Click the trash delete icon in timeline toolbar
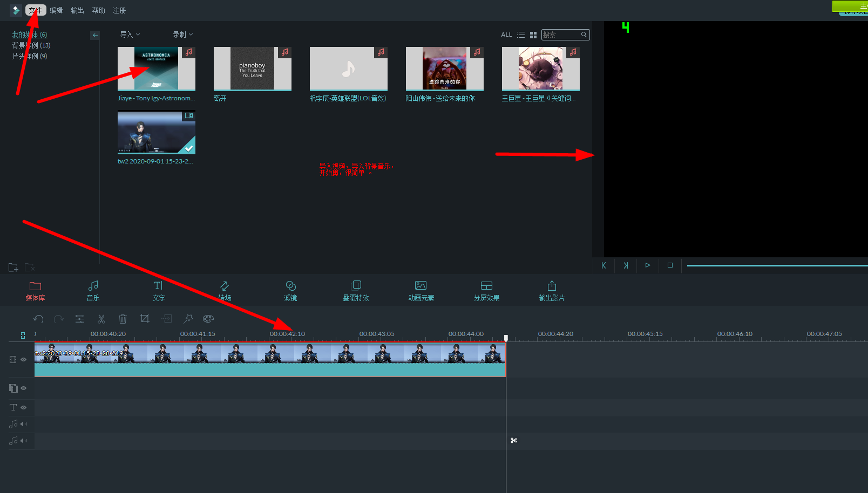 pyautogui.click(x=123, y=319)
